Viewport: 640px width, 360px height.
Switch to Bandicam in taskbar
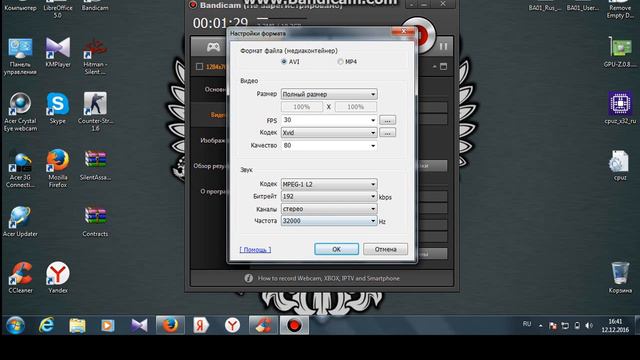(x=294, y=325)
